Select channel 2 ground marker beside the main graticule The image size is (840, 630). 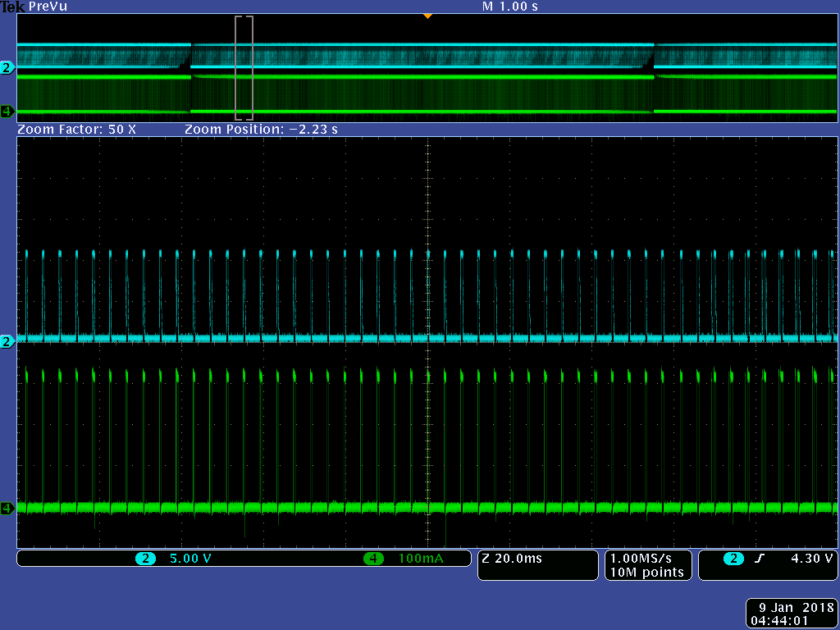pos(7,341)
